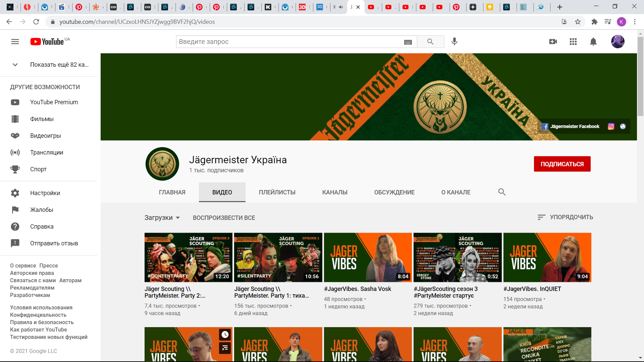
Task: Click the ПОДПИСАТЬСЯ subscribe button
Action: 562,164
